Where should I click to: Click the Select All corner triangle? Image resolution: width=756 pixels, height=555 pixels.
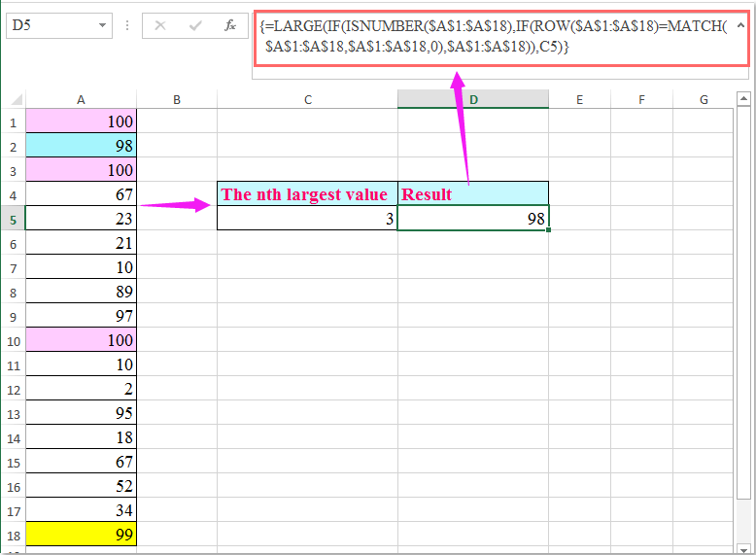13,99
